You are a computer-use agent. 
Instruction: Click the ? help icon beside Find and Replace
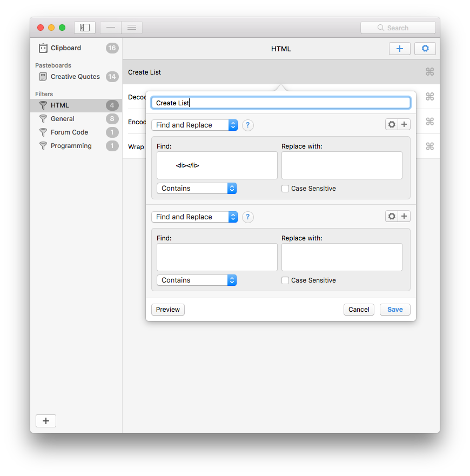pyautogui.click(x=247, y=125)
